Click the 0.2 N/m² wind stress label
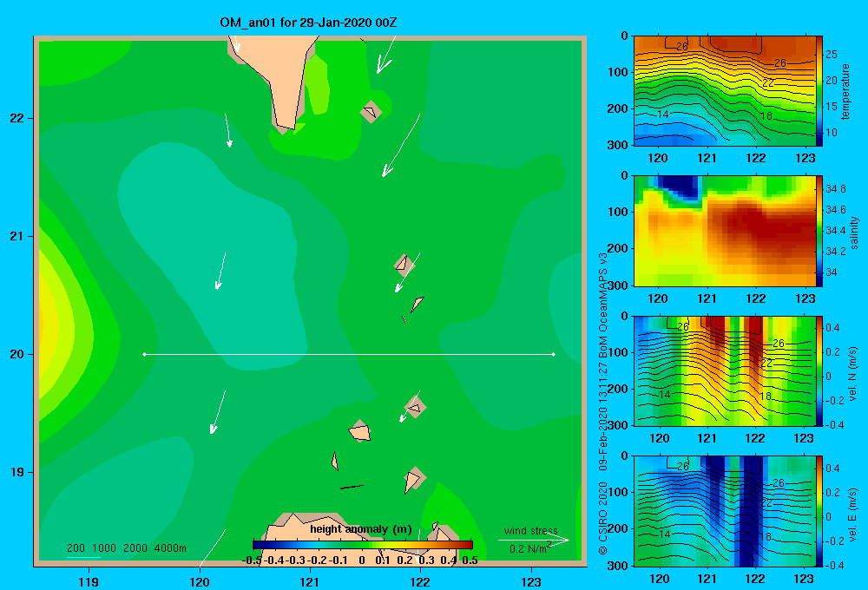This screenshot has width=868, height=590. click(531, 548)
